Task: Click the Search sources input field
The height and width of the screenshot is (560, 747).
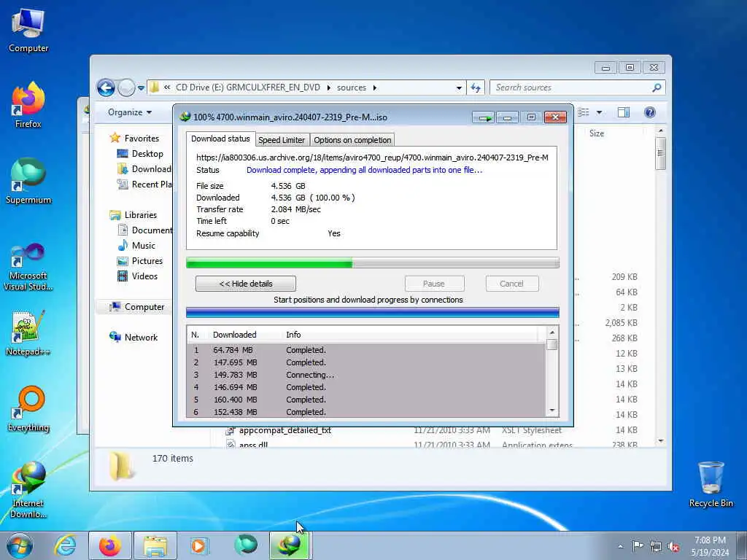Action: (572, 87)
